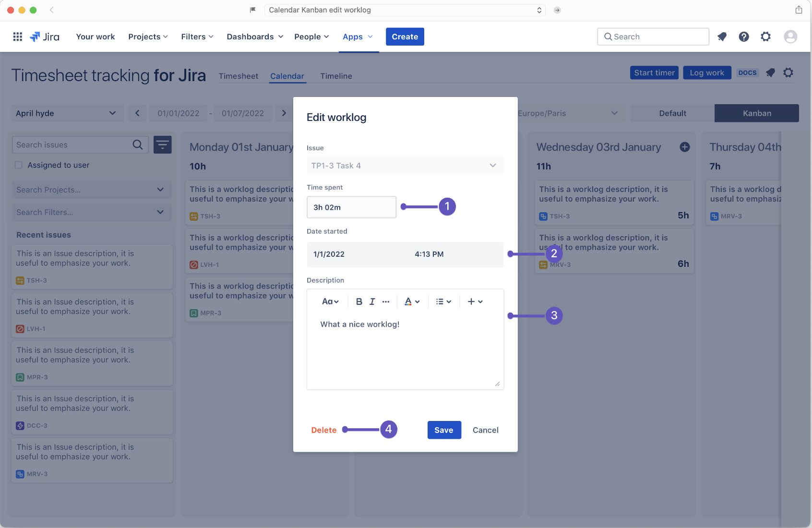
Task: Add a worklog on Wednesday 03rd January
Action: point(685,147)
